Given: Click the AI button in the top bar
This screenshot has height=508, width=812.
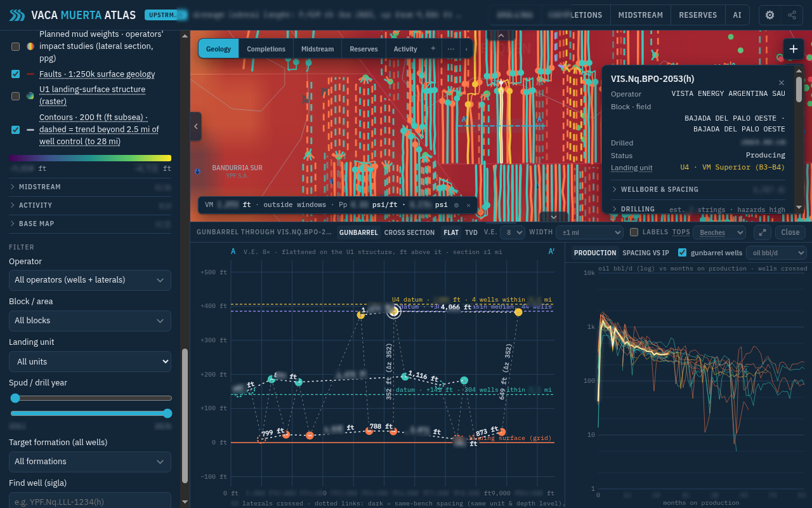Looking at the screenshot, I should pos(737,15).
